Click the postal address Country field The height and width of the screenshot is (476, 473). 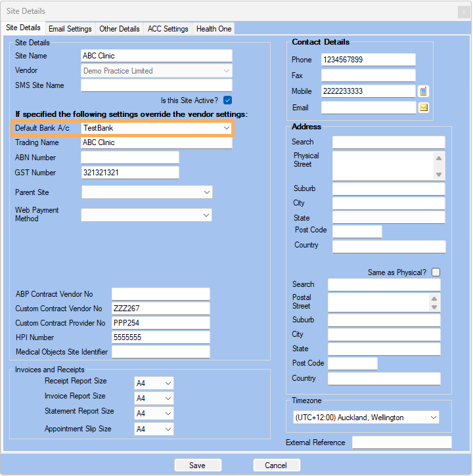(384, 379)
